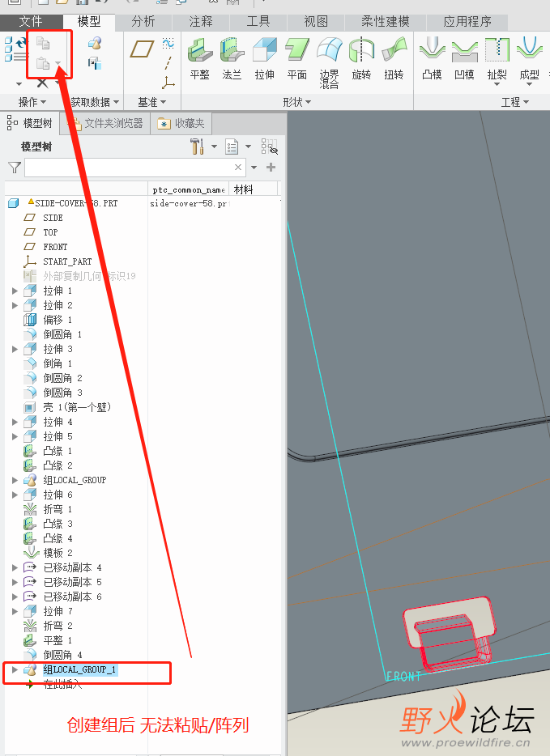Viewport: 550px width, 756px height.
Task: Expand the 已移动副本 4 node
Action: (15, 567)
